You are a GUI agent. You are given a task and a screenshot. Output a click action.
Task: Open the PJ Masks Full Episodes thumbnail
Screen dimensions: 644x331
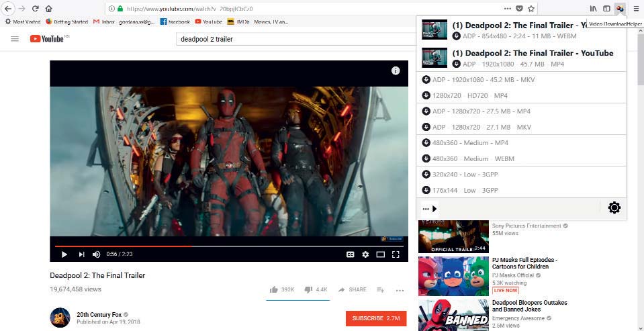coord(453,277)
